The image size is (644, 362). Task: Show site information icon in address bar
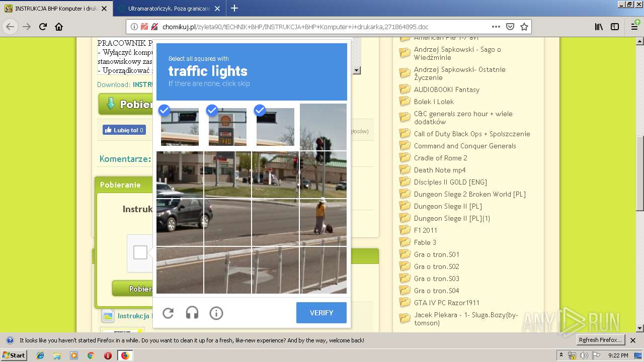coord(134,27)
